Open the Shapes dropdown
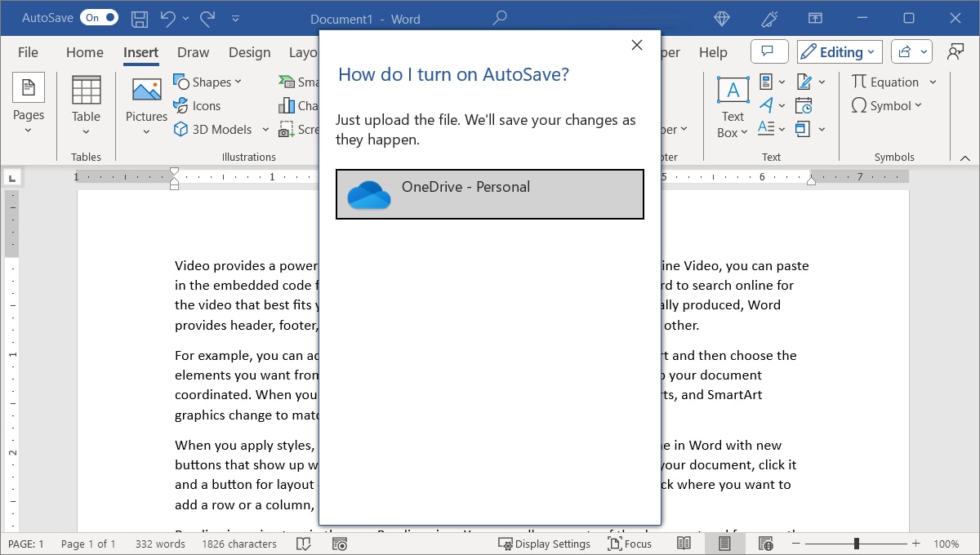The height and width of the screenshot is (555, 980). [x=209, y=81]
